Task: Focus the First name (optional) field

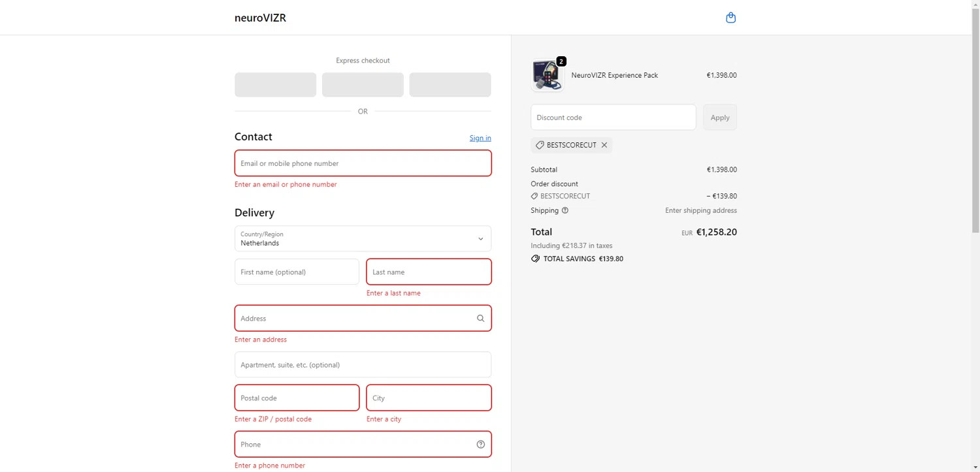Action: click(x=297, y=272)
